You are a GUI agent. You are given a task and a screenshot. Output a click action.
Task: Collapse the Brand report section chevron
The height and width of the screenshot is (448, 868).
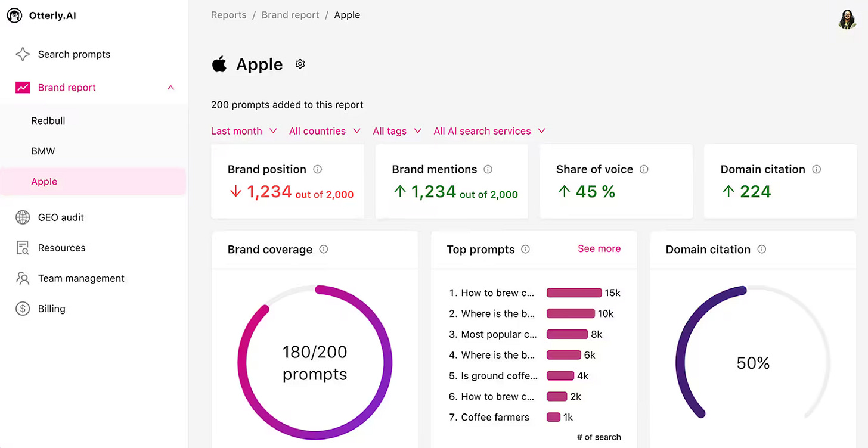(170, 87)
